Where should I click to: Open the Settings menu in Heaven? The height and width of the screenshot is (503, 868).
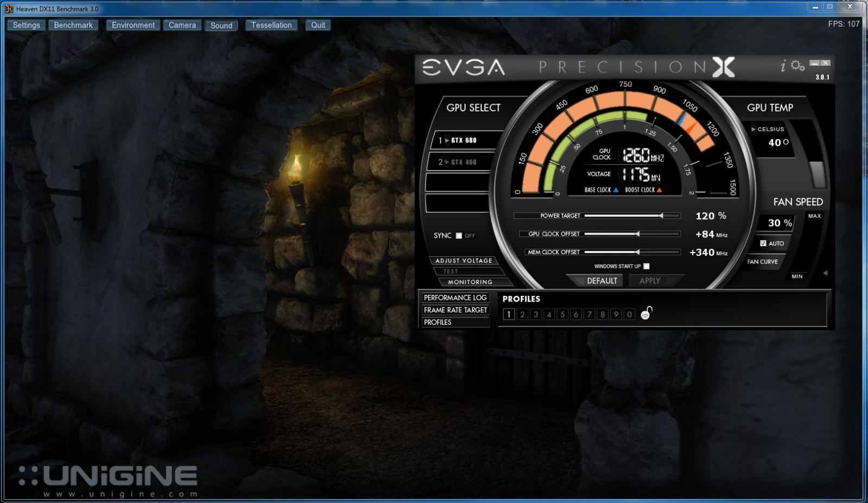(x=26, y=25)
